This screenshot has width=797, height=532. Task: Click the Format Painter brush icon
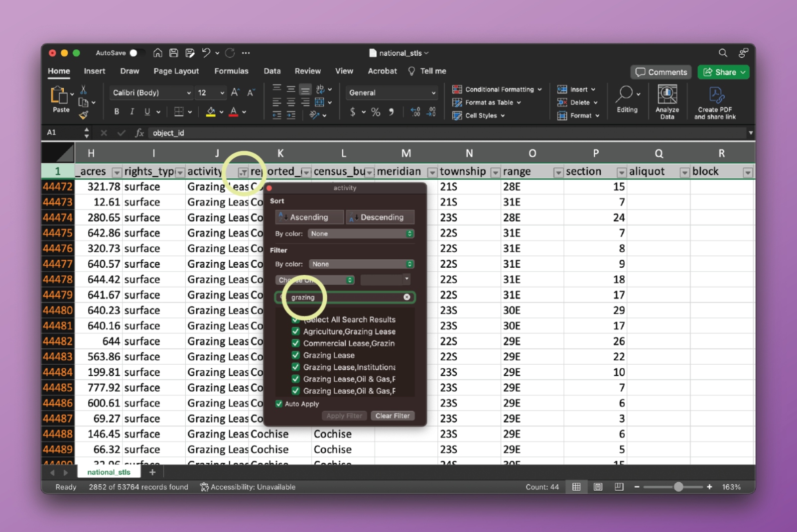click(x=83, y=115)
